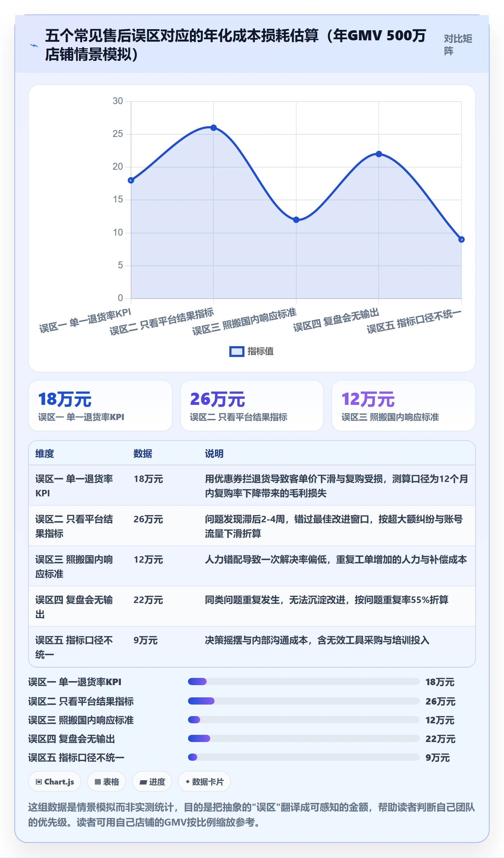Select the 22万元 cell in the table
The width and height of the screenshot is (504, 858).
click(148, 600)
